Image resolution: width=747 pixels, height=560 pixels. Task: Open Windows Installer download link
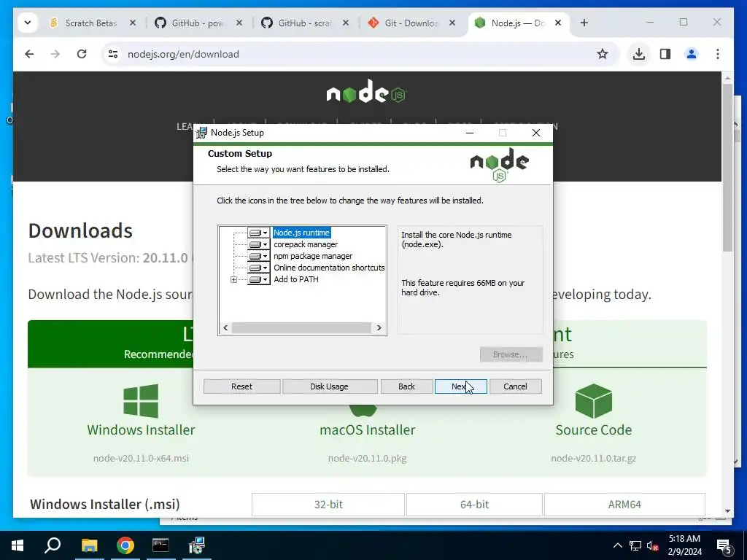click(141, 430)
